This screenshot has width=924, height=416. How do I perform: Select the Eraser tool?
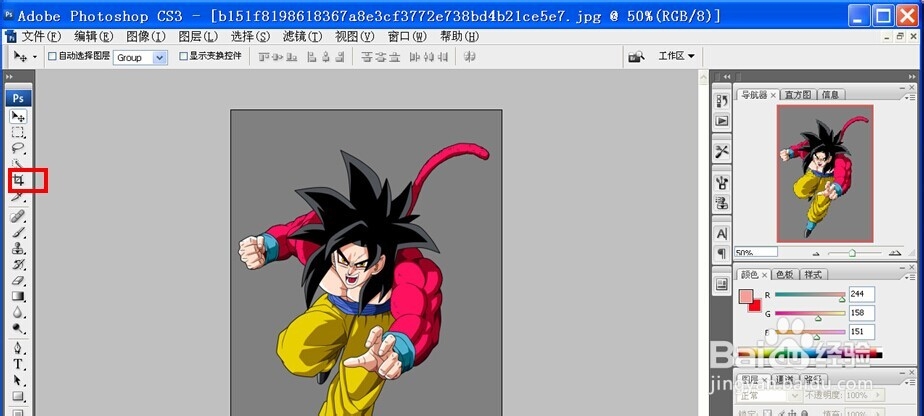[x=18, y=279]
